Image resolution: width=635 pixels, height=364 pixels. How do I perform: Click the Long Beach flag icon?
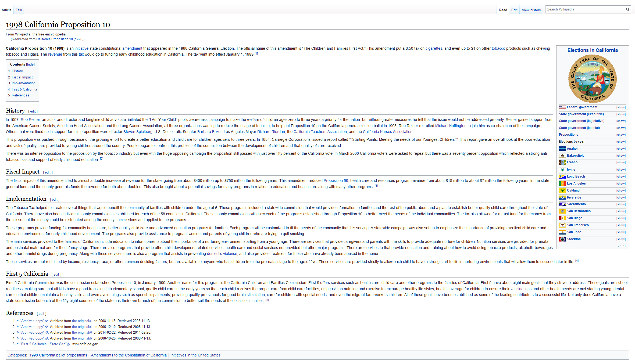[x=562, y=176]
